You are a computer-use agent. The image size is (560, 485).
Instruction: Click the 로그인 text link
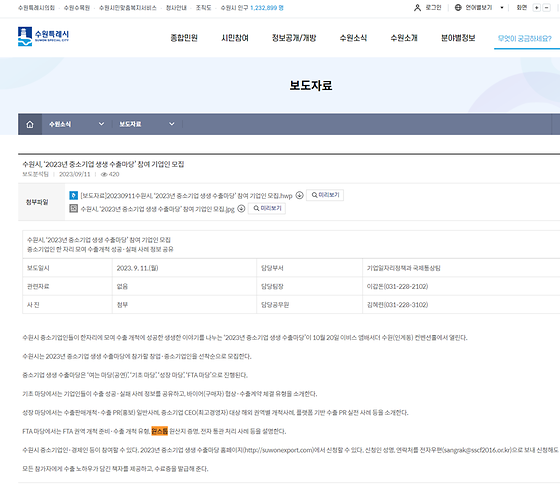434,8
